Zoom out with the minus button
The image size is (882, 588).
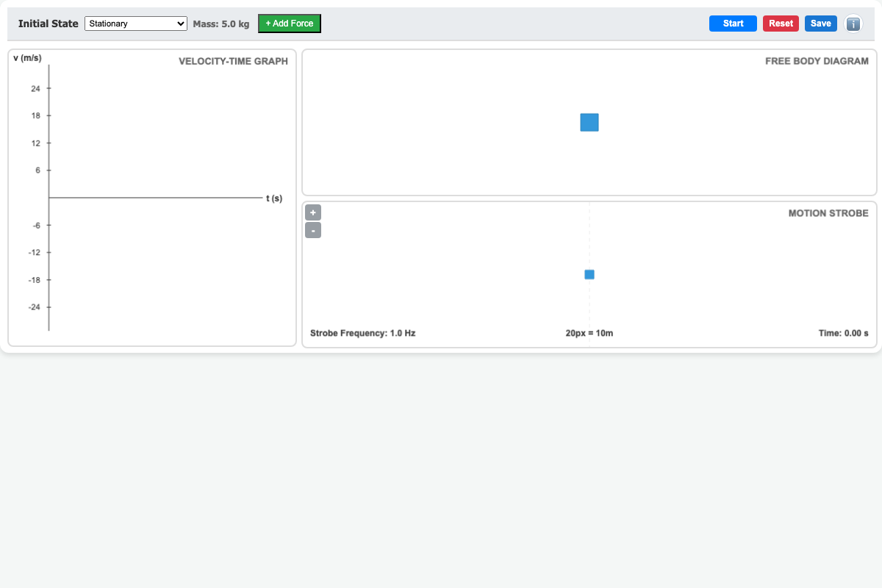click(x=313, y=231)
